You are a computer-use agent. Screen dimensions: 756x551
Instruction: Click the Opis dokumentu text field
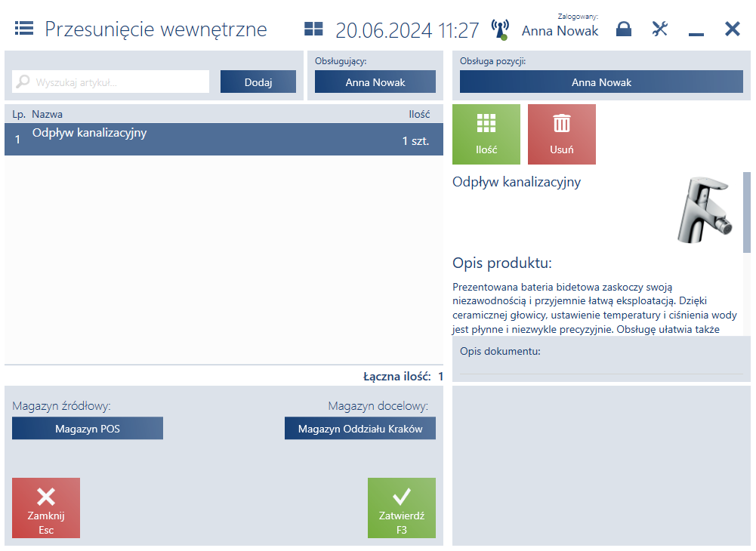pos(601,366)
